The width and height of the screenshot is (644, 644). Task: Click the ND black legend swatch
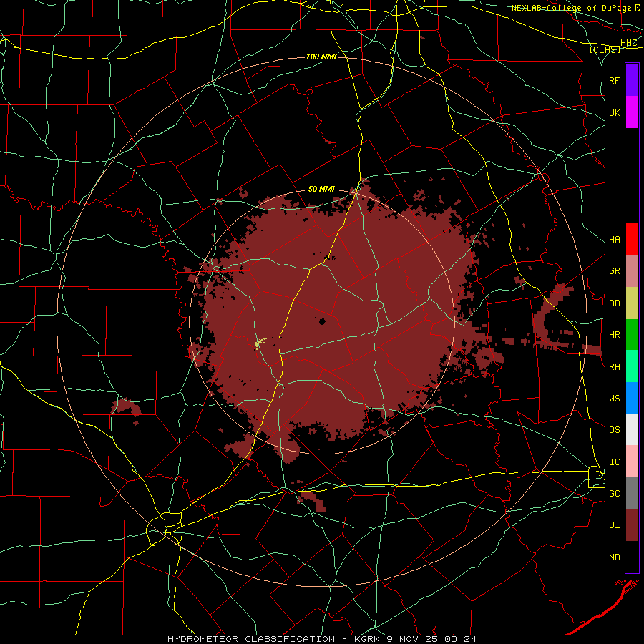pos(632,557)
